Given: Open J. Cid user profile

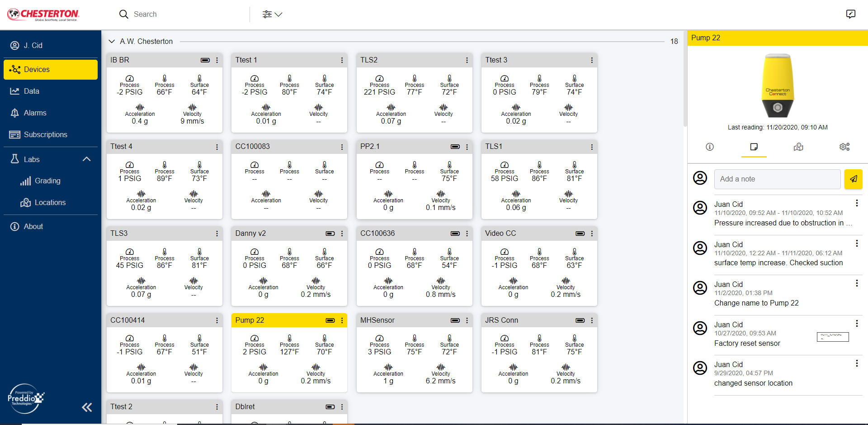Looking at the screenshot, I should pyautogui.click(x=33, y=45).
